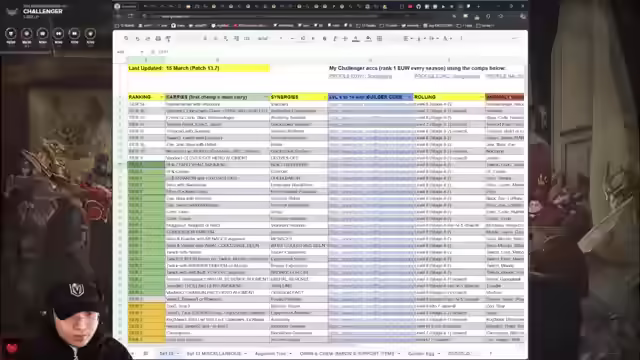640x360 pixels.
Task: Open Golden Egg tab's dropdown arrow
Action: point(439,353)
